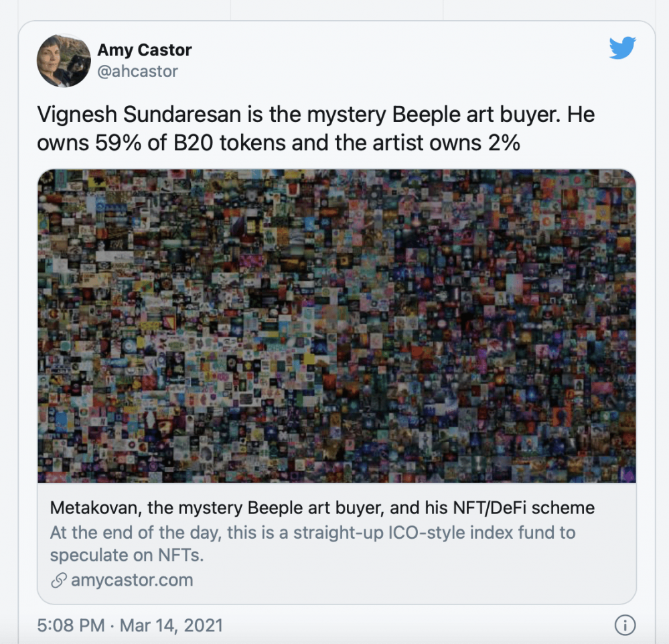Open the Beeple collage preview image
Viewport: 669px width, 644px height.
tap(336, 326)
